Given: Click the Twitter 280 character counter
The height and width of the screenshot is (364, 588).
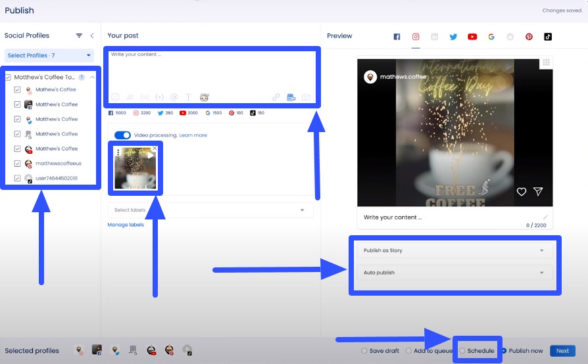Looking at the screenshot, I should (x=165, y=113).
